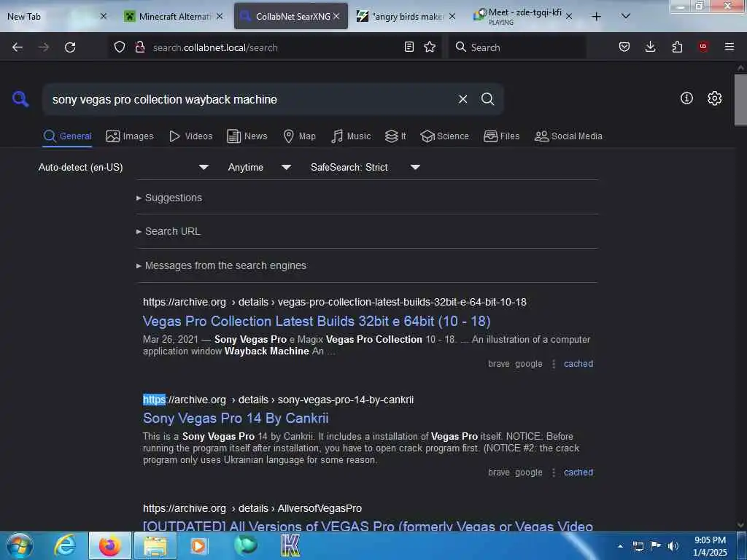
Task: Open more options dots on Cankrii result
Action: click(553, 472)
